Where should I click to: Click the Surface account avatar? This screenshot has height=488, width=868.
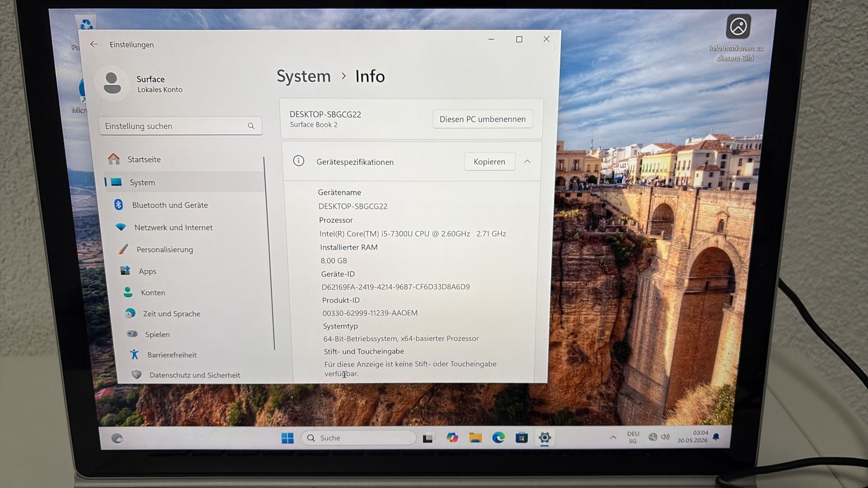(112, 83)
